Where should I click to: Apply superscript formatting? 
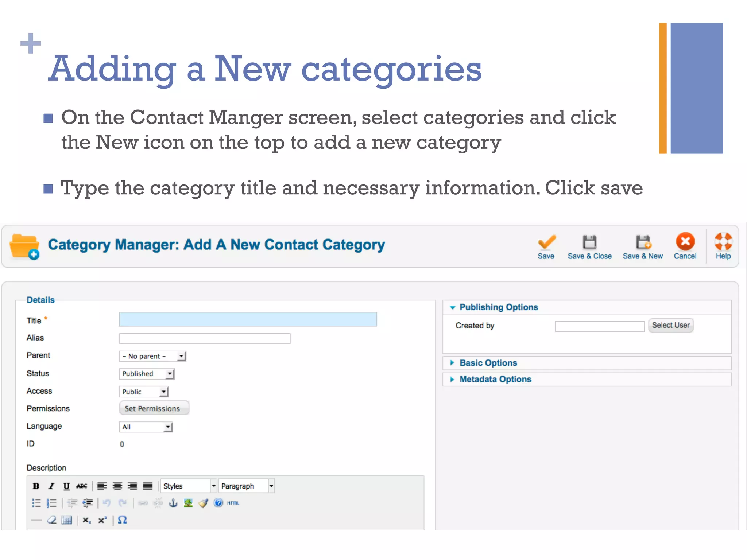pos(102,520)
